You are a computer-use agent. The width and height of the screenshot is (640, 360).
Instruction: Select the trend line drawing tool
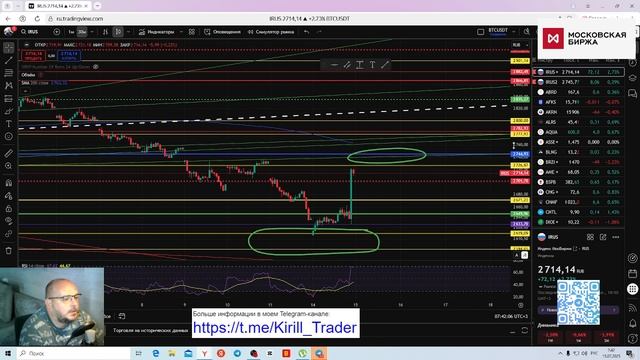[x=9, y=60]
